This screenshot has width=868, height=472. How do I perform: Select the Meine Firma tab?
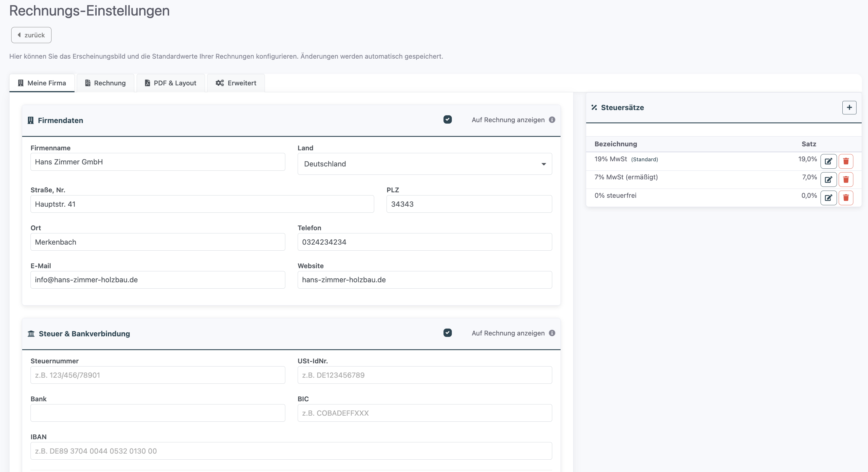pyautogui.click(x=42, y=83)
